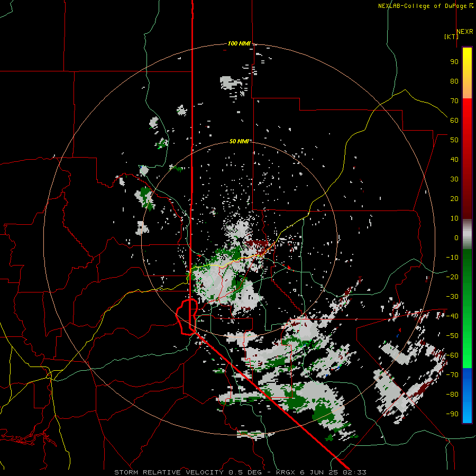Click the [KT] units label

pyautogui.click(x=451, y=36)
